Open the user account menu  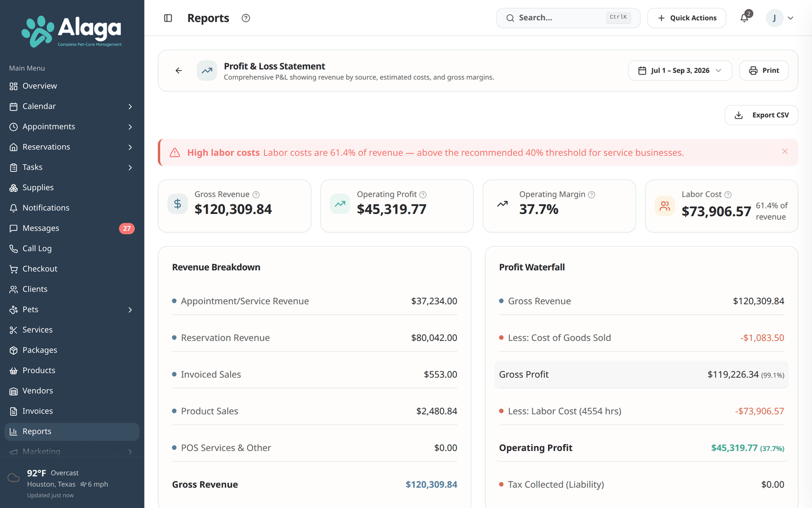click(x=780, y=18)
